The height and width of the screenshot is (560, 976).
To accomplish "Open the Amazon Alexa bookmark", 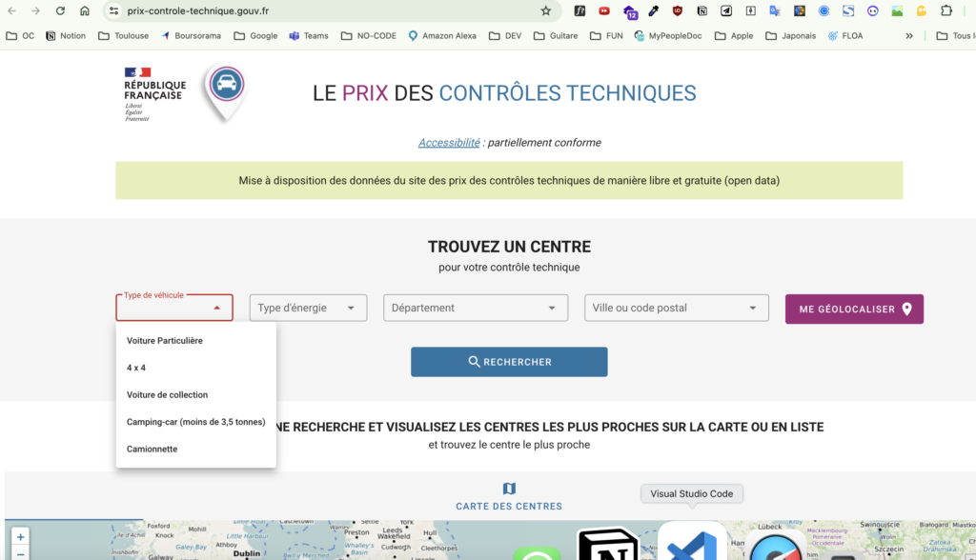I will point(442,36).
